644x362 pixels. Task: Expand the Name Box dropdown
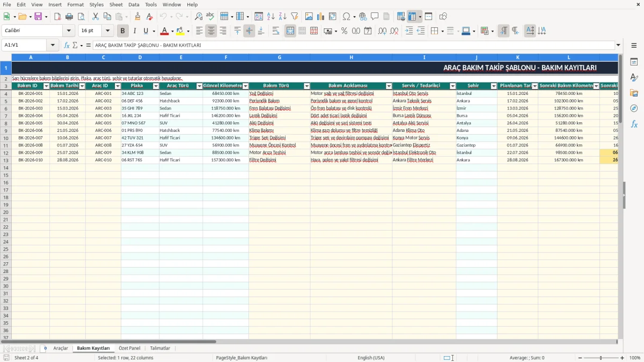click(53, 45)
